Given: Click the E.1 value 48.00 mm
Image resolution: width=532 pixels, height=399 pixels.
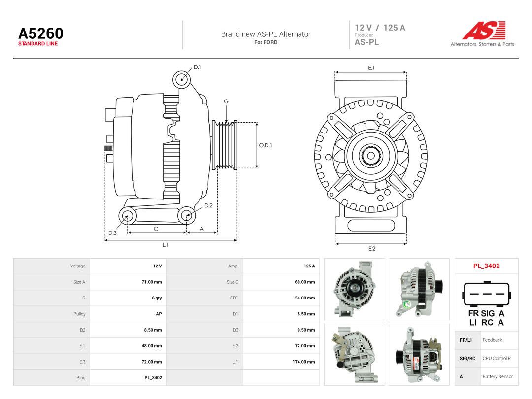Looking at the screenshot, I should click(x=152, y=346).
